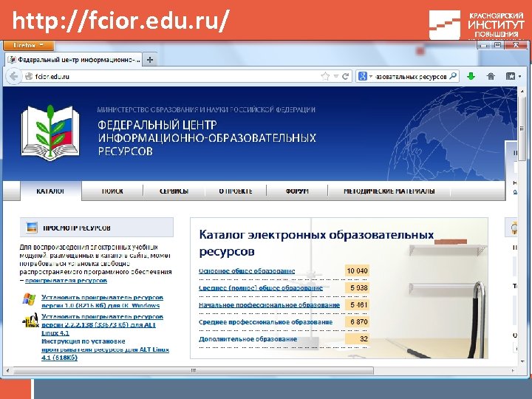Screen dimensions: 532x399
Task: Open Основное общее образование link
Action: pyautogui.click(x=247, y=271)
